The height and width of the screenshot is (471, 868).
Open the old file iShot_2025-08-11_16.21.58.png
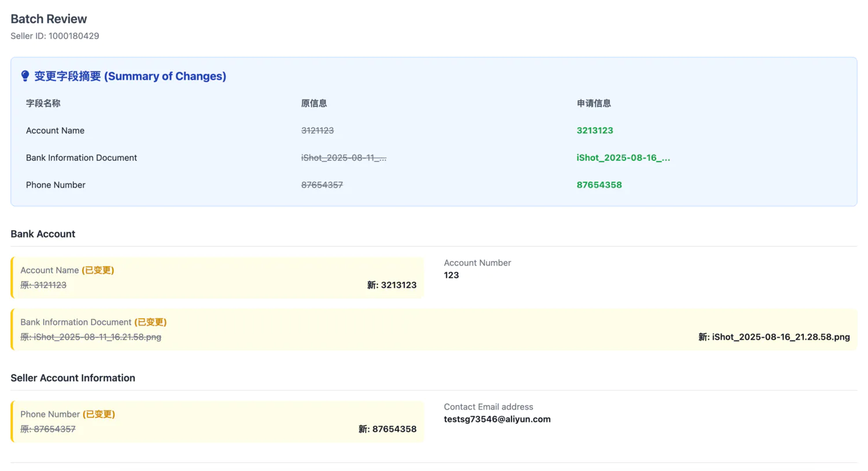click(x=97, y=337)
